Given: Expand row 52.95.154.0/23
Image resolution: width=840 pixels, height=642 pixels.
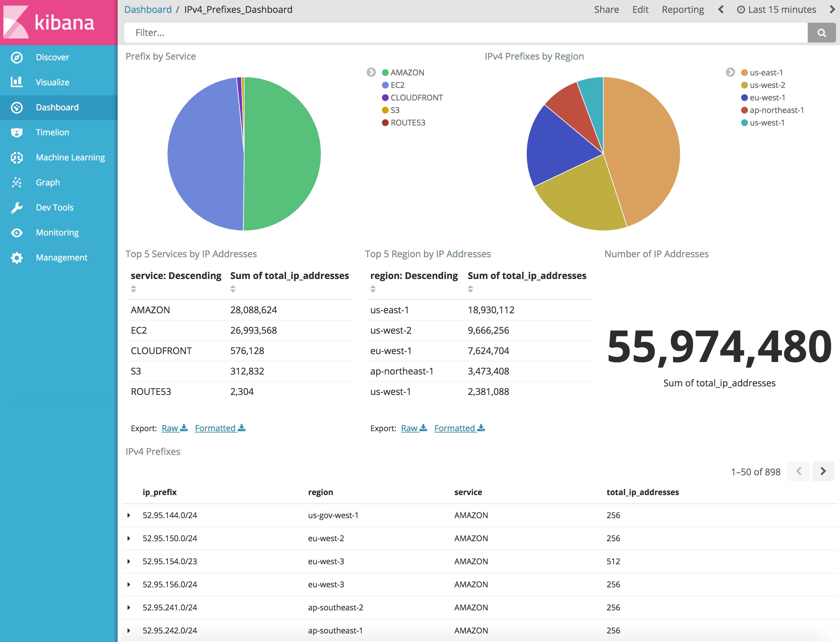Looking at the screenshot, I should (129, 561).
